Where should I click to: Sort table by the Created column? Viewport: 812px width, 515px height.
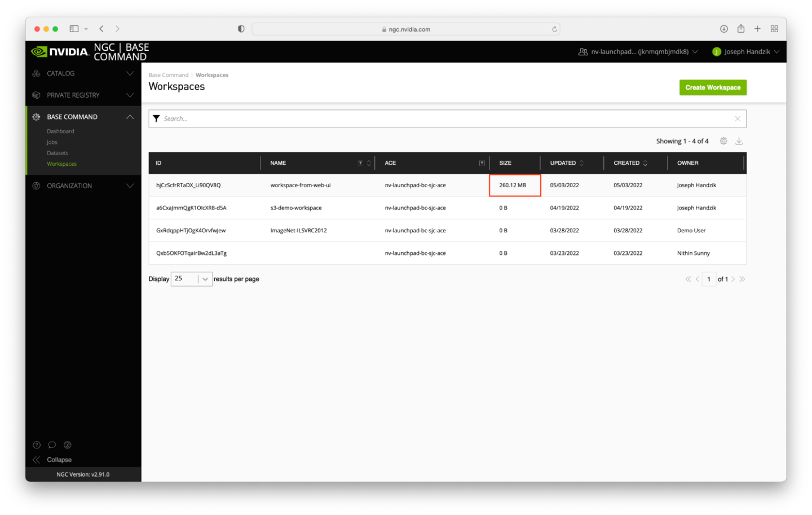click(x=645, y=163)
